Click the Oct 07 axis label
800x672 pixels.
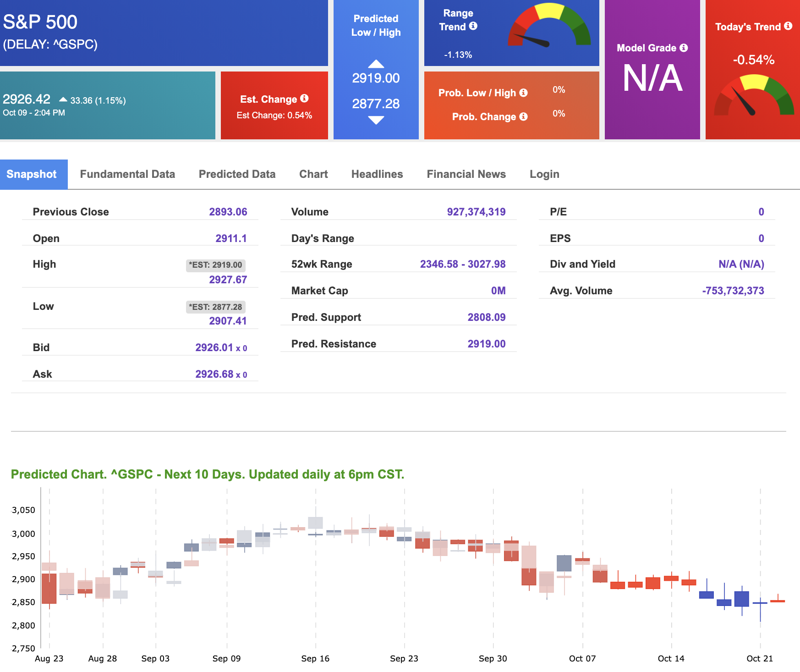582,659
